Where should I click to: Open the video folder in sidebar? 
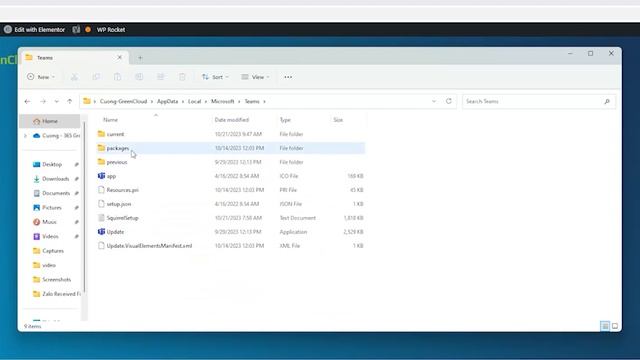coord(49,265)
